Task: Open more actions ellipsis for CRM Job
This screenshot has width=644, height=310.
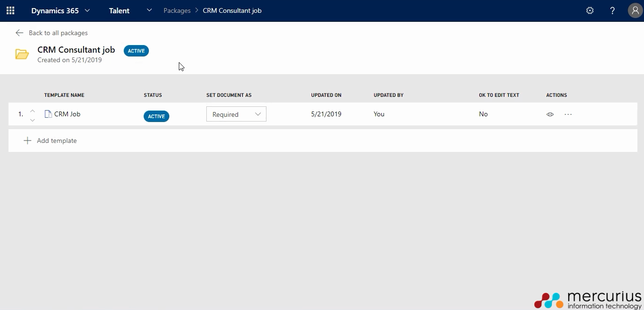Action: coord(568,114)
